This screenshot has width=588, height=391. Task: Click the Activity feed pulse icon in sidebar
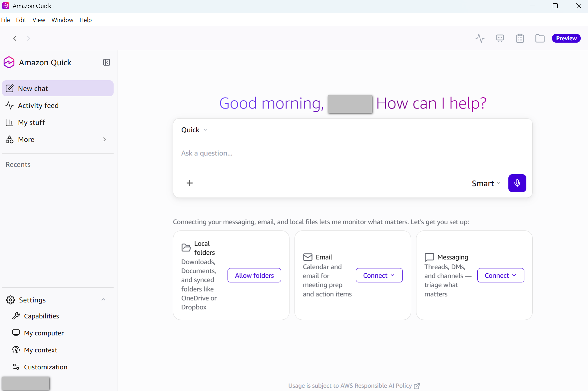click(10, 105)
